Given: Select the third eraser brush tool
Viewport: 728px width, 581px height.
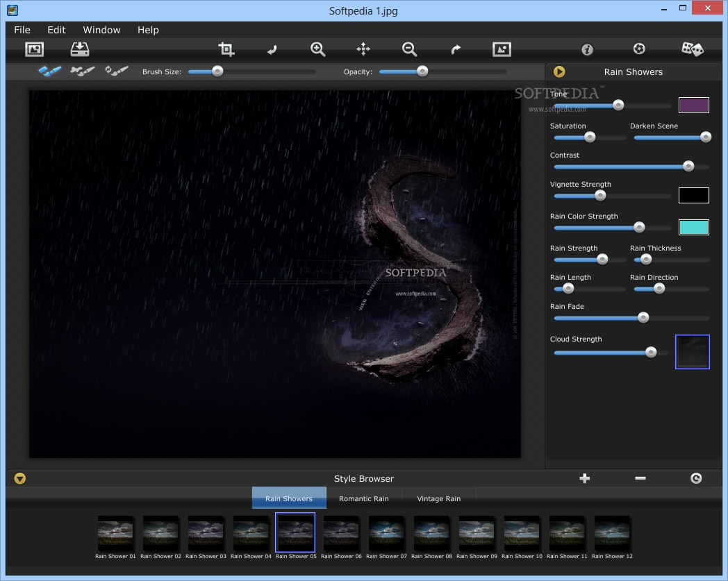Looking at the screenshot, I should coord(117,71).
